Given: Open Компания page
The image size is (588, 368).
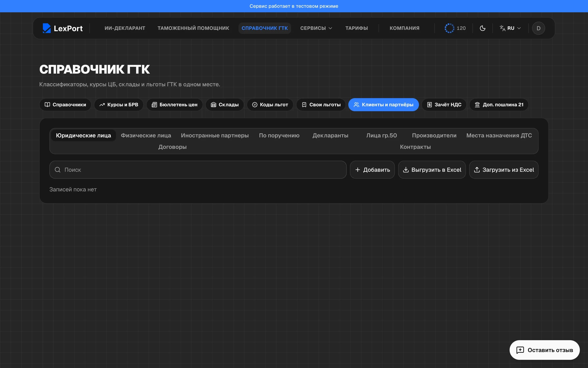Looking at the screenshot, I should point(404,28).
